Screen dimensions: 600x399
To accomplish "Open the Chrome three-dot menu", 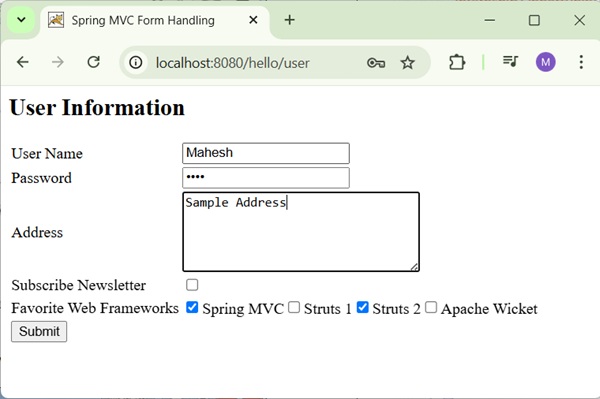I will (581, 62).
